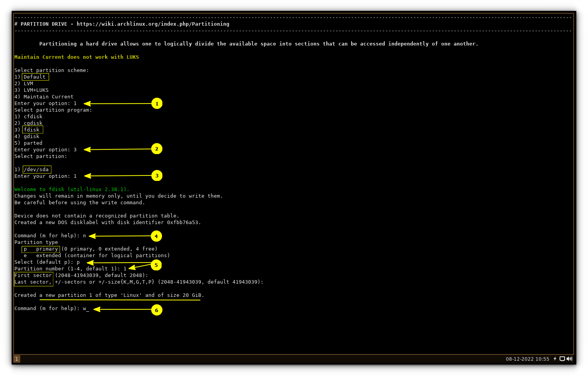Click the yellow circle marker numbered 4
Image resolution: width=588 pixels, height=377 pixels.
(x=156, y=236)
